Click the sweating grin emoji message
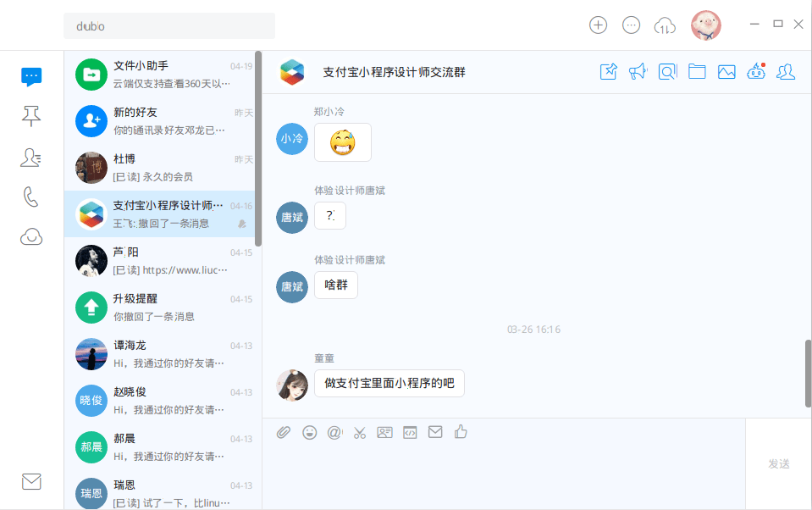This screenshot has width=812, height=510. pos(343,142)
